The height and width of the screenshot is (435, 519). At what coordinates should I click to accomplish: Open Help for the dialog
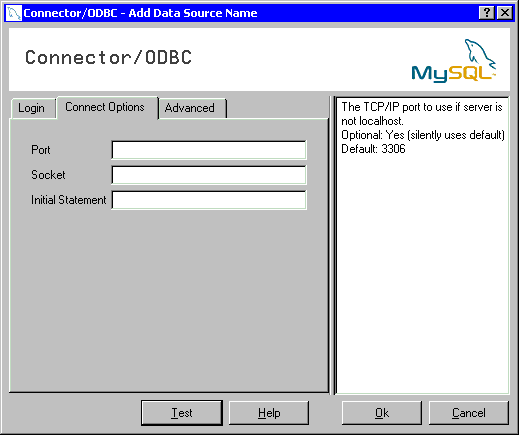coord(269,413)
